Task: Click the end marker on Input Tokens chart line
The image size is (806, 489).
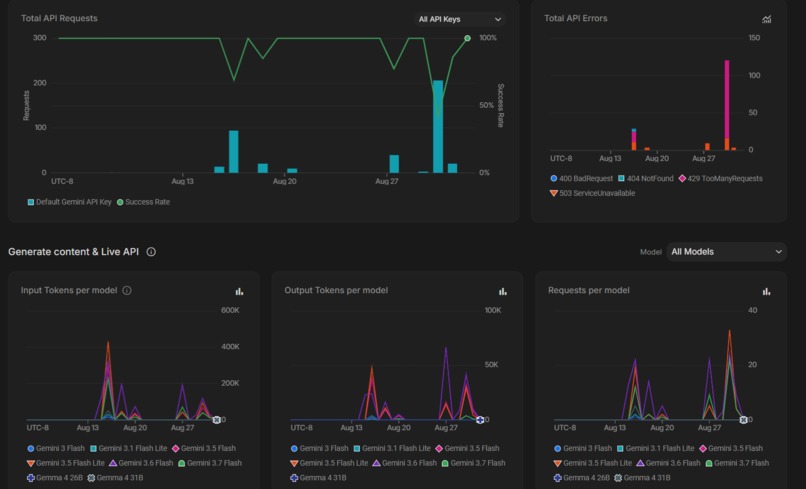Action: pos(216,420)
